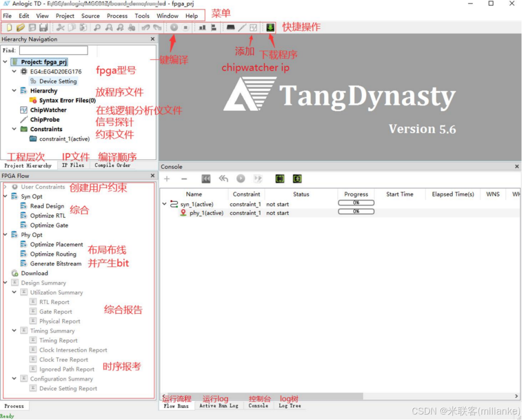The height and width of the screenshot is (420, 522).
Task: Click the round play-run icon in Console
Action: [x=241, y=179]
